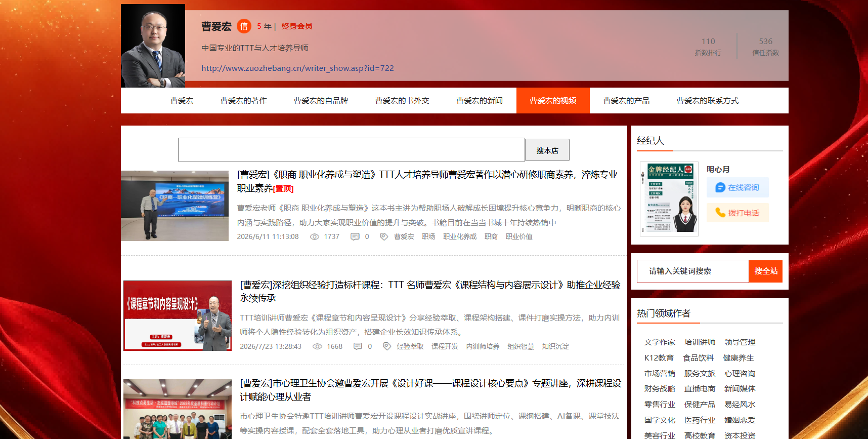Click the 职商 tag under first video
Viewport: 868px width, 439px height.
[491, 236]
